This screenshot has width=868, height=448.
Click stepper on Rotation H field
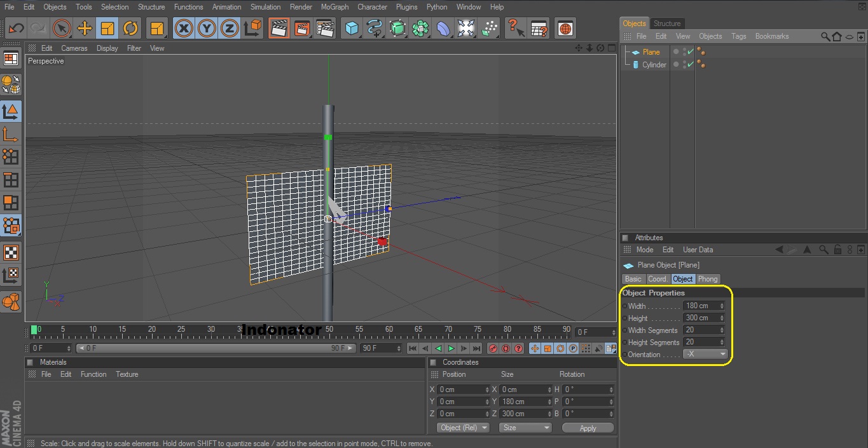611,390
